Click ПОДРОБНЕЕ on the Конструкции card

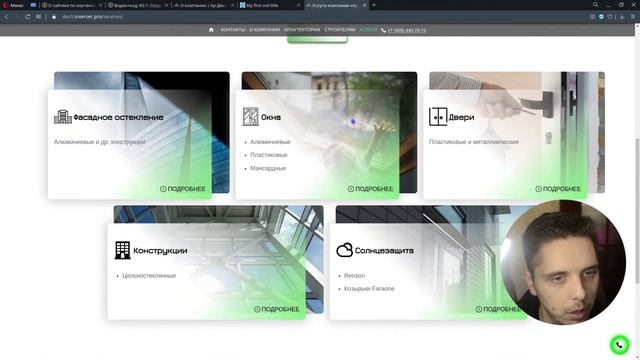click(x=277, y=309)
